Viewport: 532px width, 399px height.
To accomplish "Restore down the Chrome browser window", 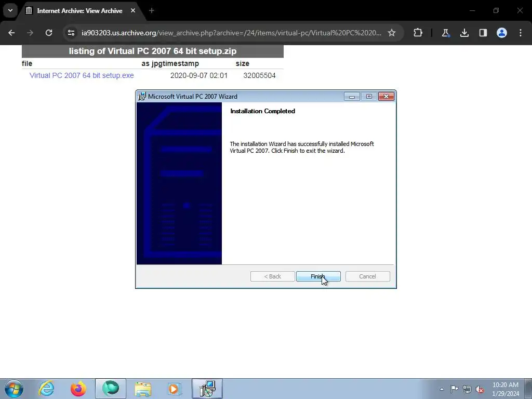I will 496,10.
